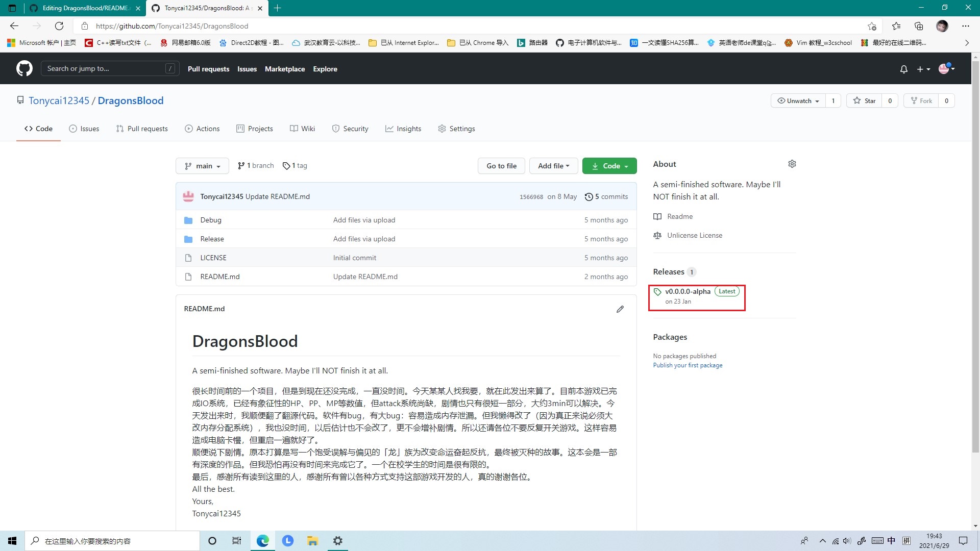The image size is (980, 551).
Task: Switch to the Editing DragonsBlood README browser tab
Action: (85, 8)
